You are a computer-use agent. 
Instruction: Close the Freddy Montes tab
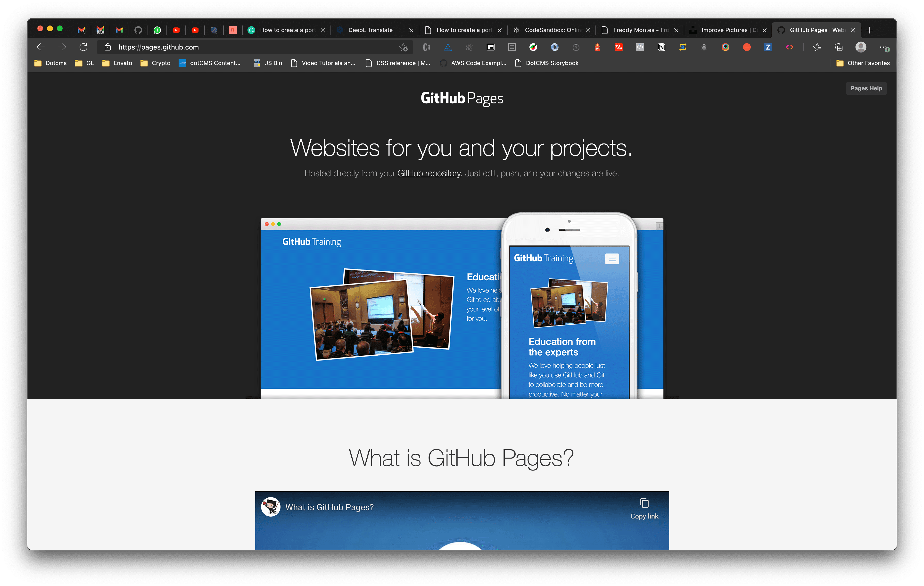[x=676, y=30]
